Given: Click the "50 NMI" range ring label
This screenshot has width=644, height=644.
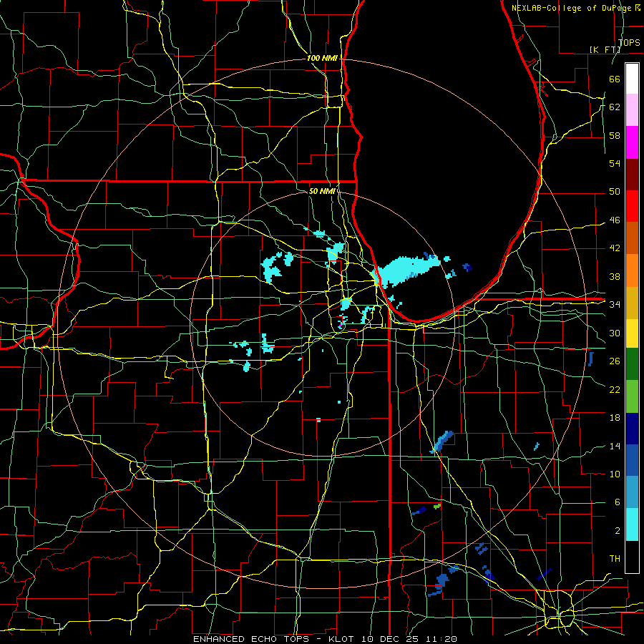Looking at the screenshot, I should click(322, 191).
